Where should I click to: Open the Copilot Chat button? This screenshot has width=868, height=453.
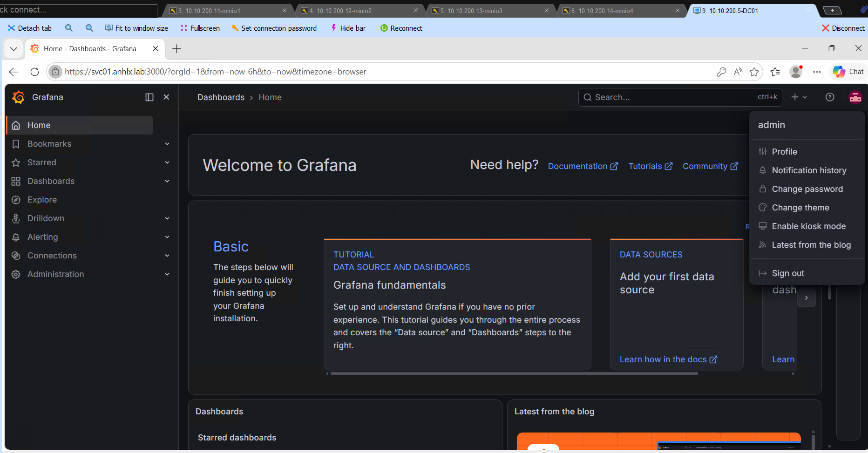848,72
